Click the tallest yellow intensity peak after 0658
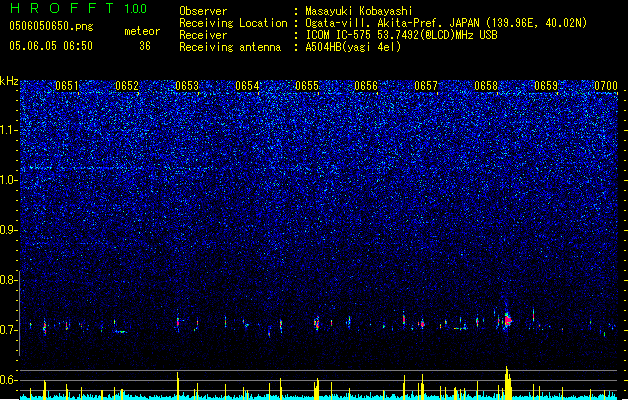This screenshot has height=400, width=629. [507, 382]
